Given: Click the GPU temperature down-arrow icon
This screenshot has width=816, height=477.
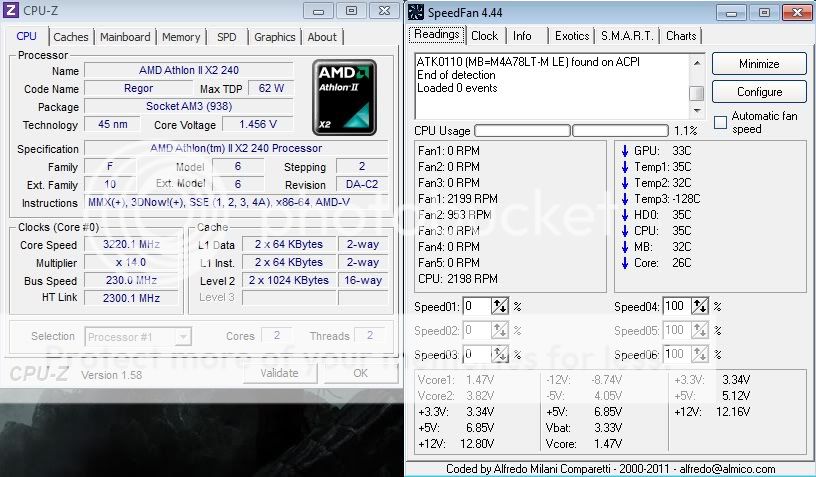Looking at the screenshot, I should pos(624,151).
